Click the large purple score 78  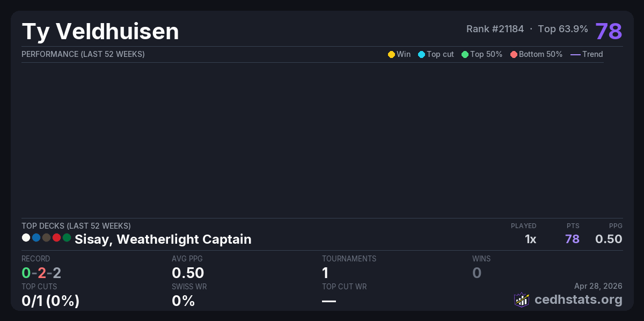(x=609, y=31)
